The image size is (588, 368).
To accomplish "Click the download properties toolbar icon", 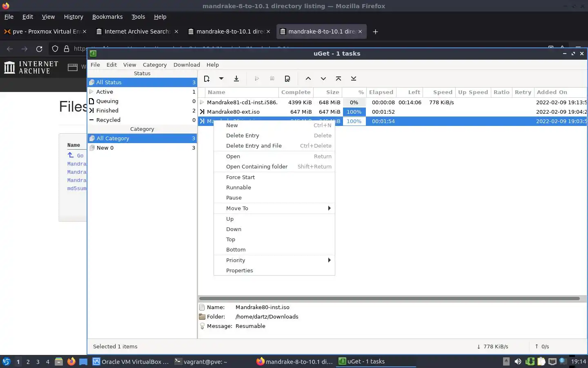I will [287, 79].
